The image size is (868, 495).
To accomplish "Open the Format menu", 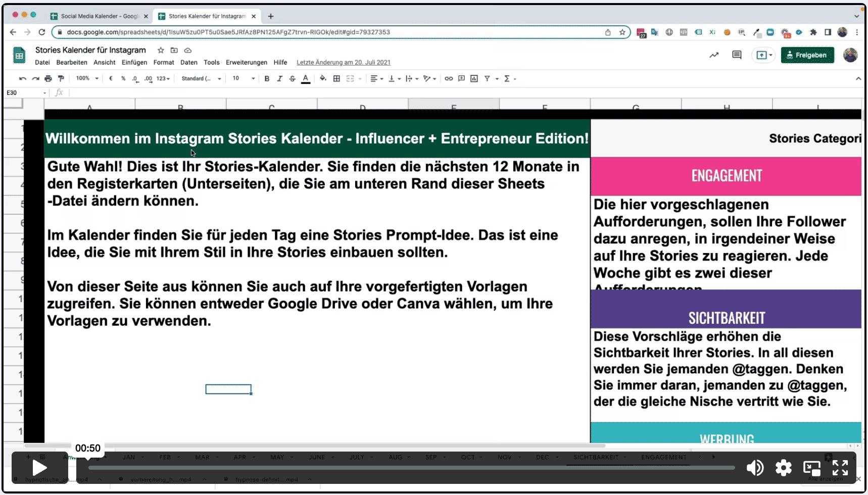I will coord(164,63).
